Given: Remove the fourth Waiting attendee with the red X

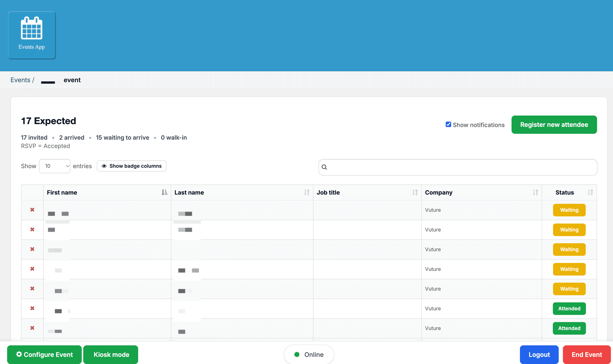Looking at the screenshot, I should pos(32,269).
